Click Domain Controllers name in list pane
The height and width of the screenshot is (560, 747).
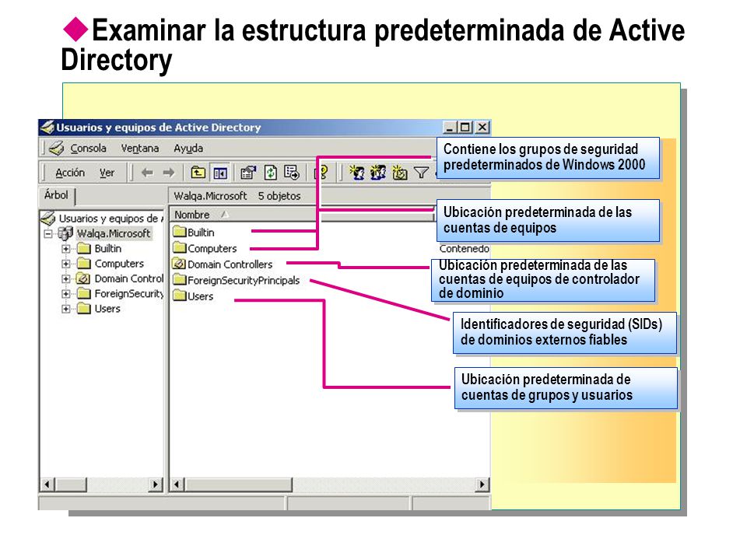click(x=230, y=264)
